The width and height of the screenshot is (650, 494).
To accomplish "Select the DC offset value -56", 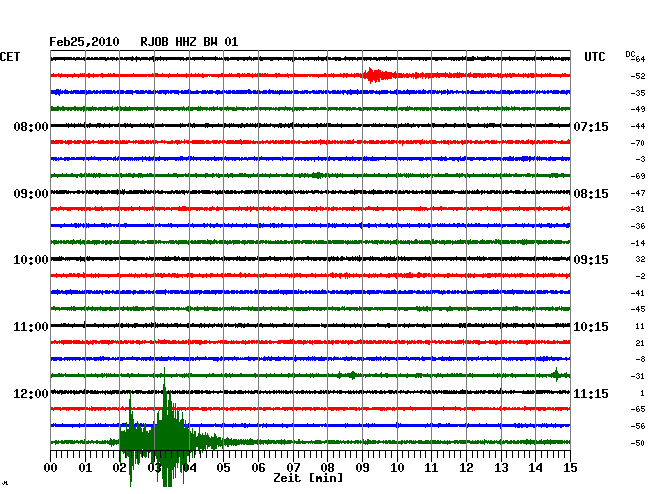I will 638,426.
